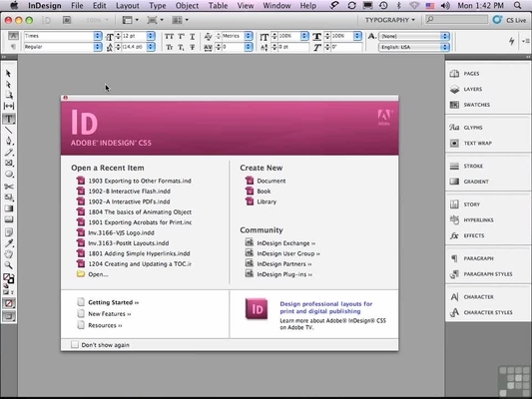
Task: Select the Eyedropper tool
Action: pos(8,243)
